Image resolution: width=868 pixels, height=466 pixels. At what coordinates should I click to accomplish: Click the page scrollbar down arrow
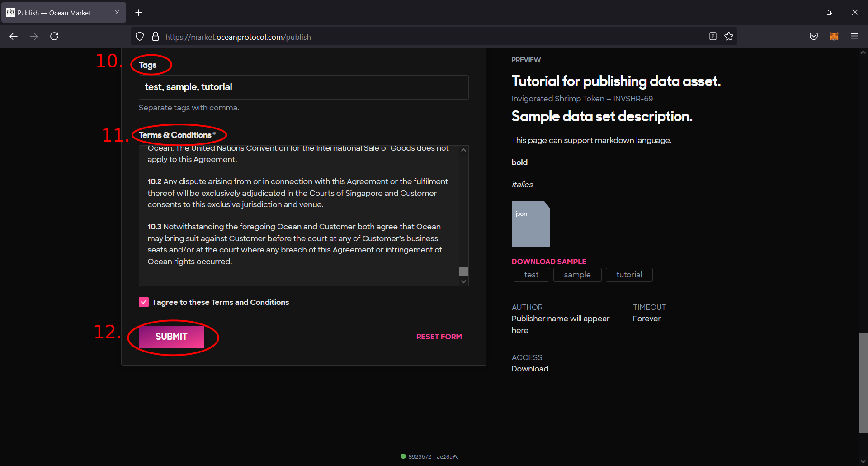click(x=863, y=461)
